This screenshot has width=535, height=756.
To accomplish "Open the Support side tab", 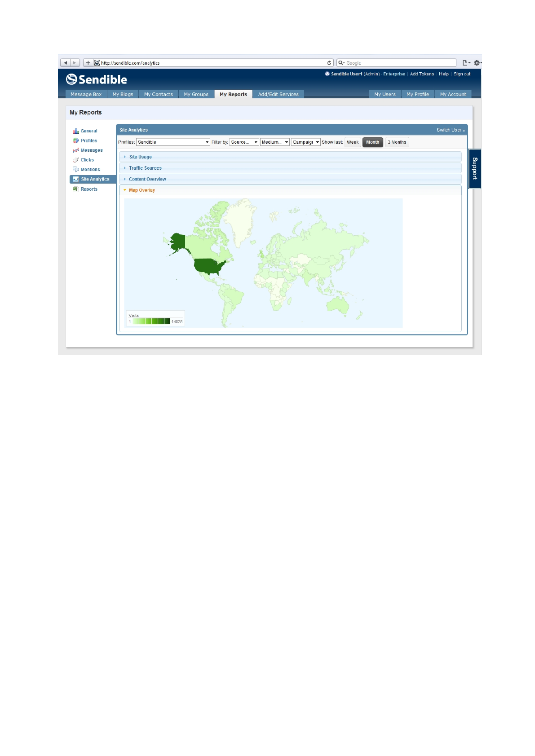I will click(x=475, y=169).
